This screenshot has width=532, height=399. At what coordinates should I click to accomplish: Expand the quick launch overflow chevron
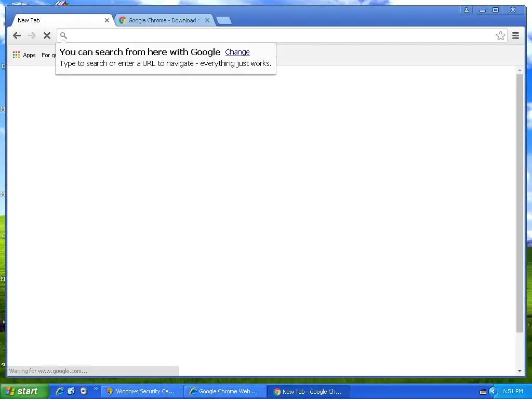pos(96,389)
